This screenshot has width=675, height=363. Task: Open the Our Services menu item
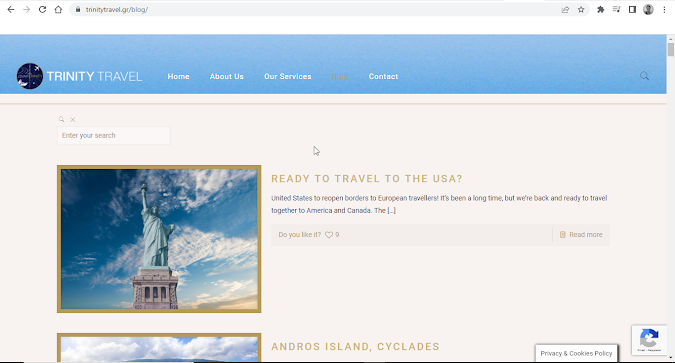288,76
